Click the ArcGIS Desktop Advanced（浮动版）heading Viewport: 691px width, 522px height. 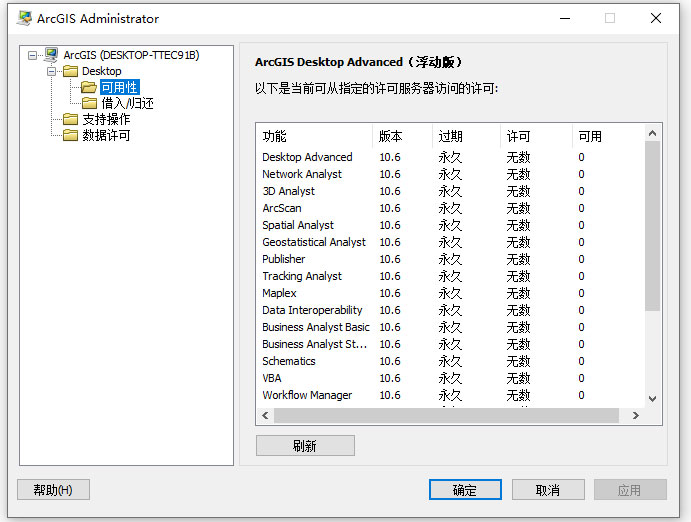(x=358, y=62)
